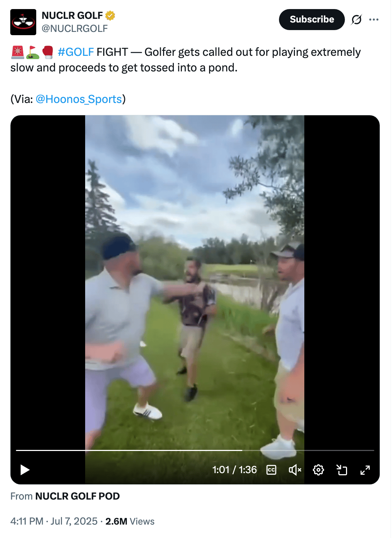Toggle closed captions on the video
The width and height of the screenshot is (392, 538).
point(271,470)
